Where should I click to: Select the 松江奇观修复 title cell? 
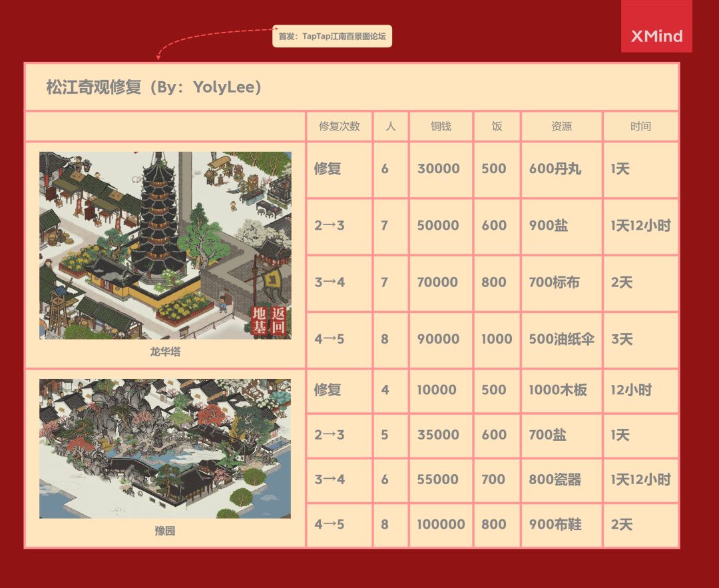pos(352,87)
